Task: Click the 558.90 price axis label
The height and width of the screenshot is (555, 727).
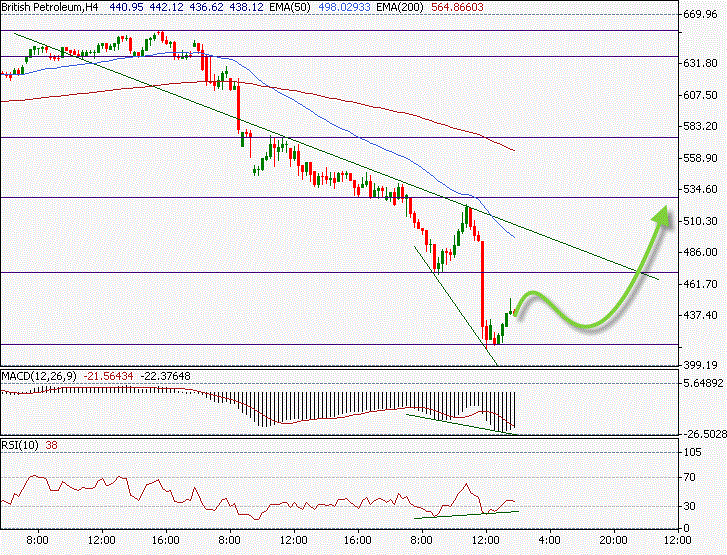Action: (700, 158)
